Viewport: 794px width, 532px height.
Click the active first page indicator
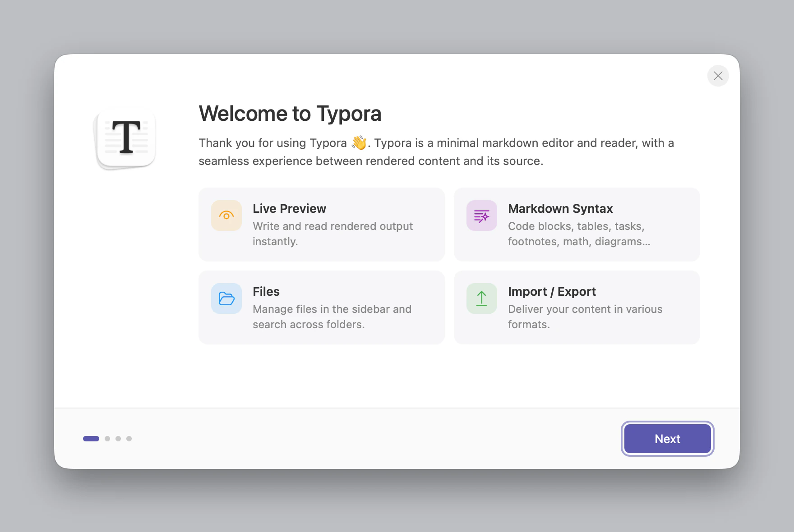click(91, 439)
